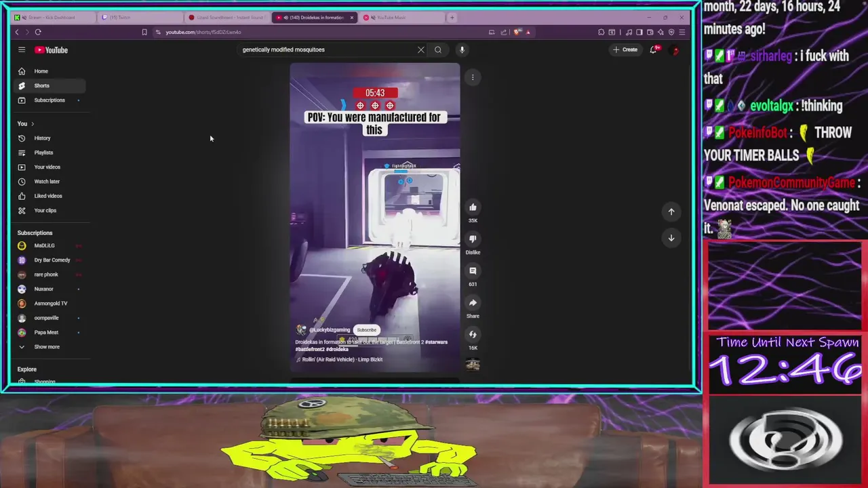868x488 pixels.
Task: Clear the search text with the X
Action: tap(420, 49)
